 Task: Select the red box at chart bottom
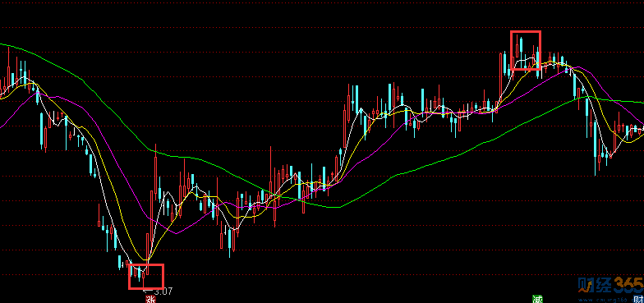[146, 276]
